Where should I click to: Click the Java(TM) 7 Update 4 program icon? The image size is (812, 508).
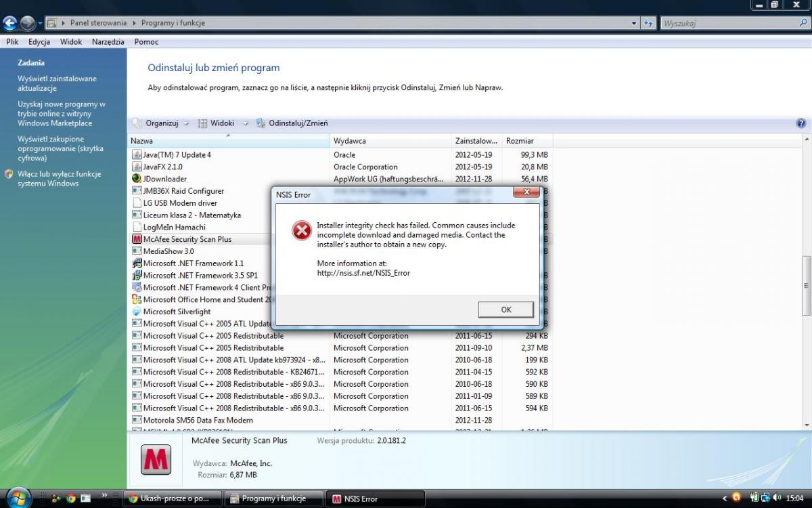click(x=137, y=154)
